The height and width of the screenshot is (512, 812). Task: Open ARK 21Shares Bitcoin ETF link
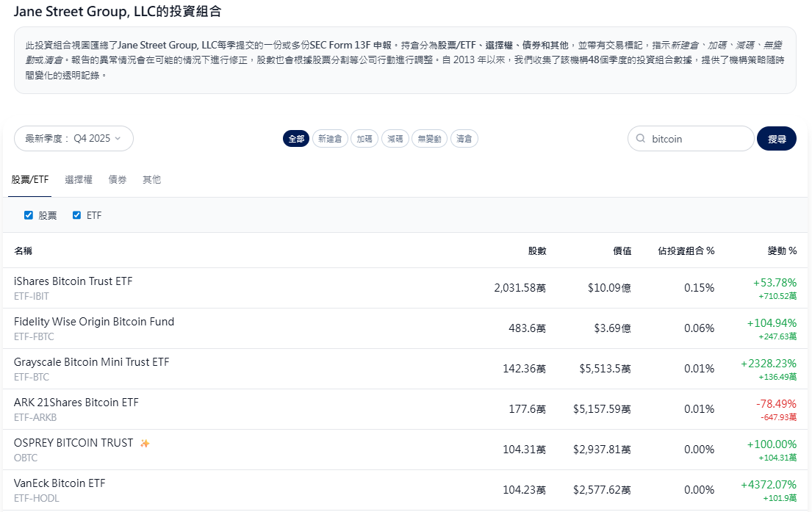click(x=76, y=403)
